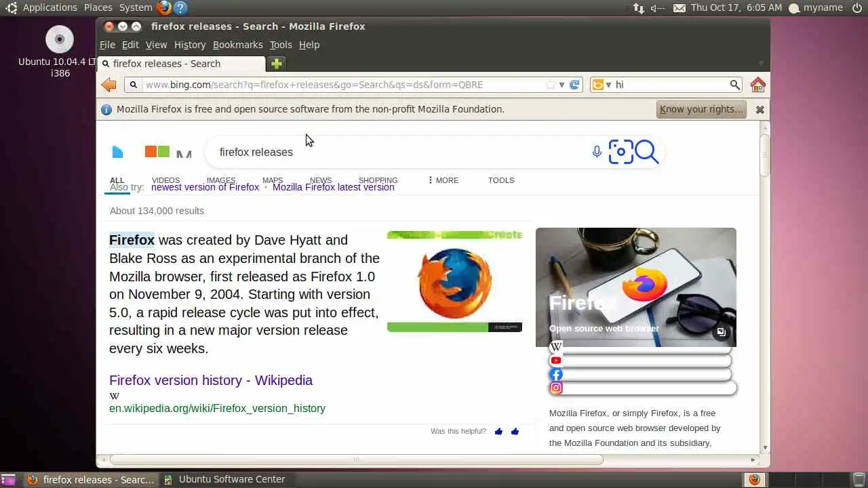Click the 'Know your rights...' button
Screen dimensions: 868x488
coord(701,109)
